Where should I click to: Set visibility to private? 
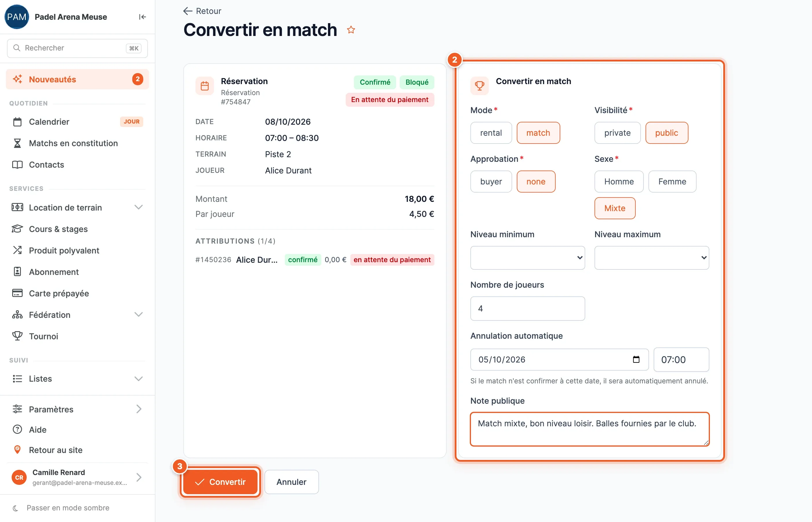[x=617, y=133]
